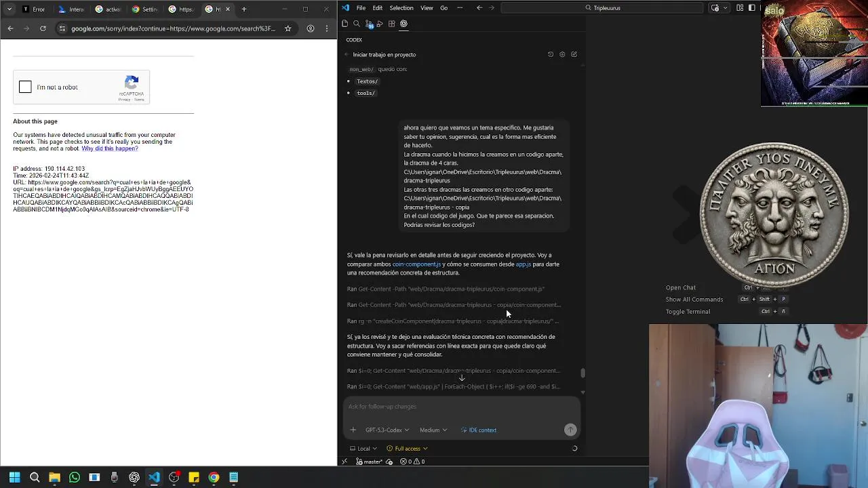This screenshot has width=868, height=488.
Task: Click Chrome address bar URL
Action: click(174, 28)
